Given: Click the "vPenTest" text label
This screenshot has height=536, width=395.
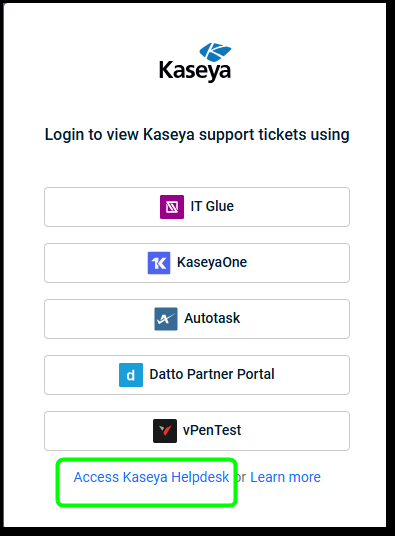Looking at the screenshot, I should (212, 430).
